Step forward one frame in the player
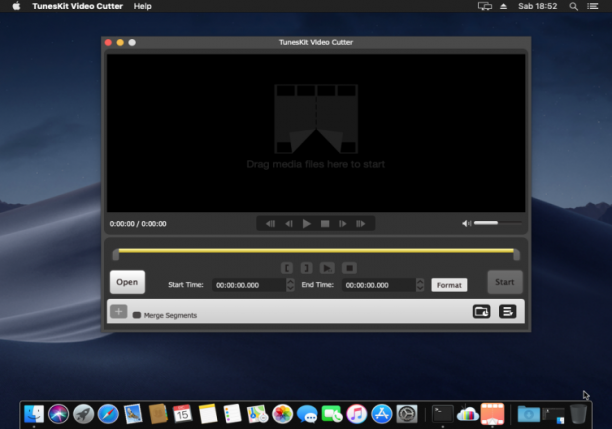The height and width of the screenshot is (429, 612). click(x=342, y=224)
